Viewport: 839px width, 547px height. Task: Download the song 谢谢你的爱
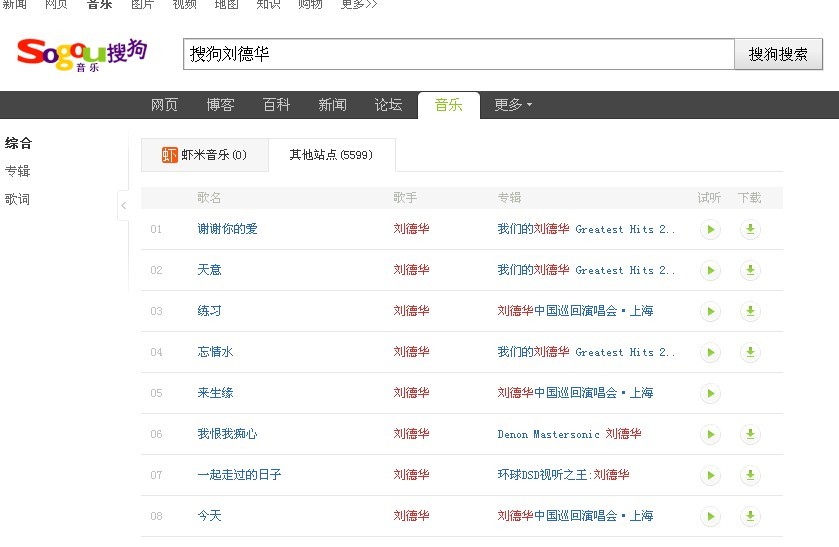tap(750, 230)
